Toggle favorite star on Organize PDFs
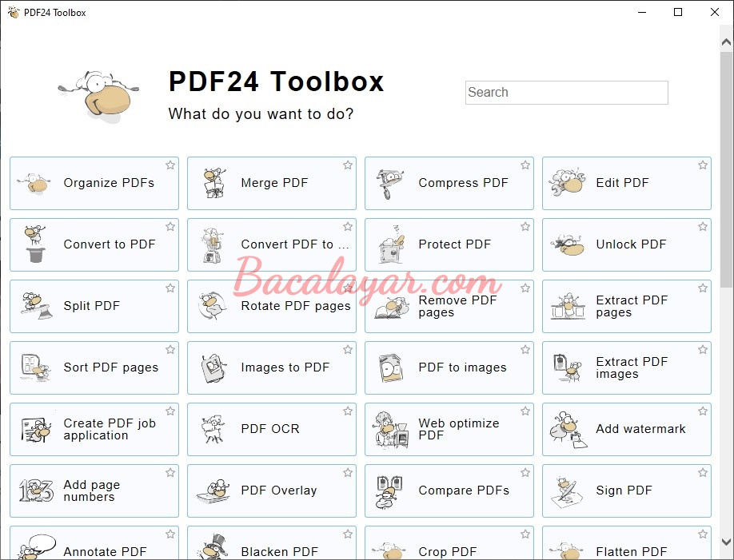 170,165
